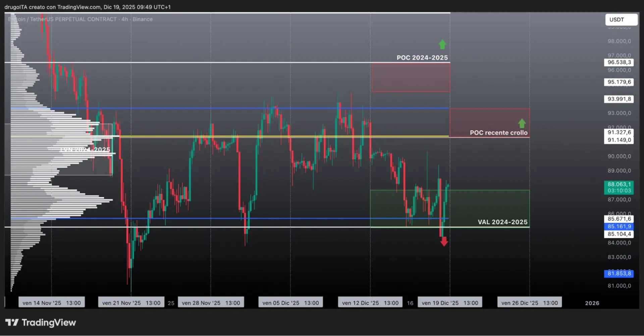
Task: Click the ven 14 Nov '25 date marker
Action: [52, 303]
